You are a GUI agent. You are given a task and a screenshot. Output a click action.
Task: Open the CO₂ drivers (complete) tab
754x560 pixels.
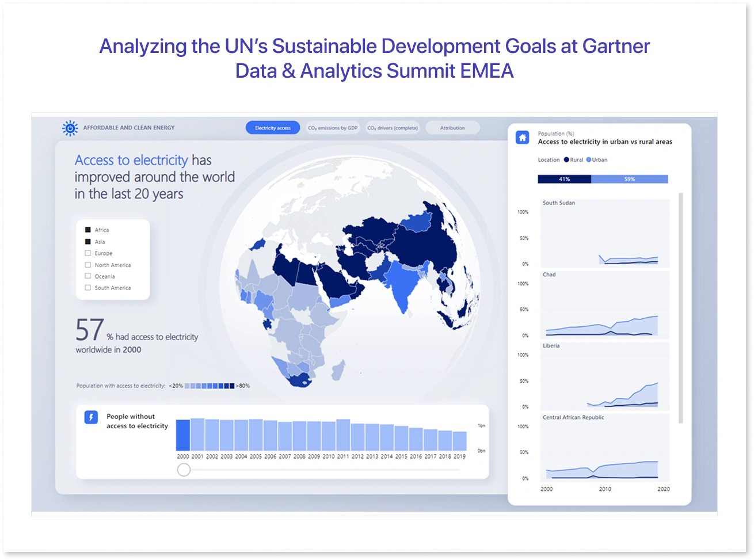click(393, 128)
